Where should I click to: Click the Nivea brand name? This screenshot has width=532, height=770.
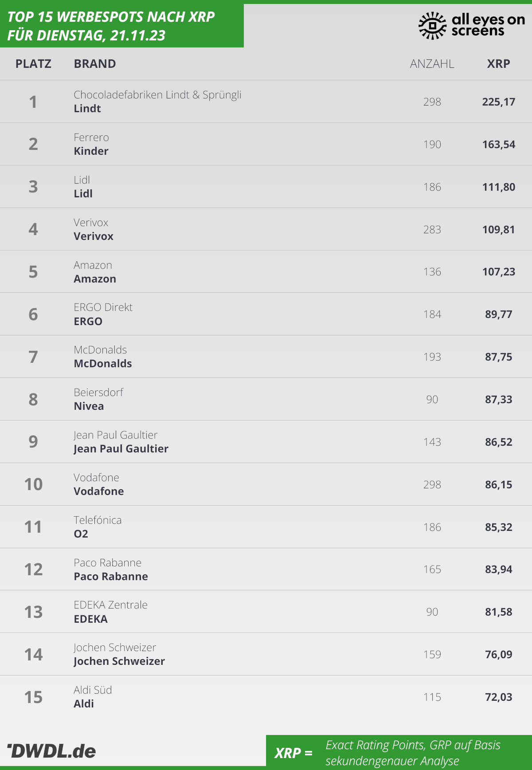(x=89, y=406)
